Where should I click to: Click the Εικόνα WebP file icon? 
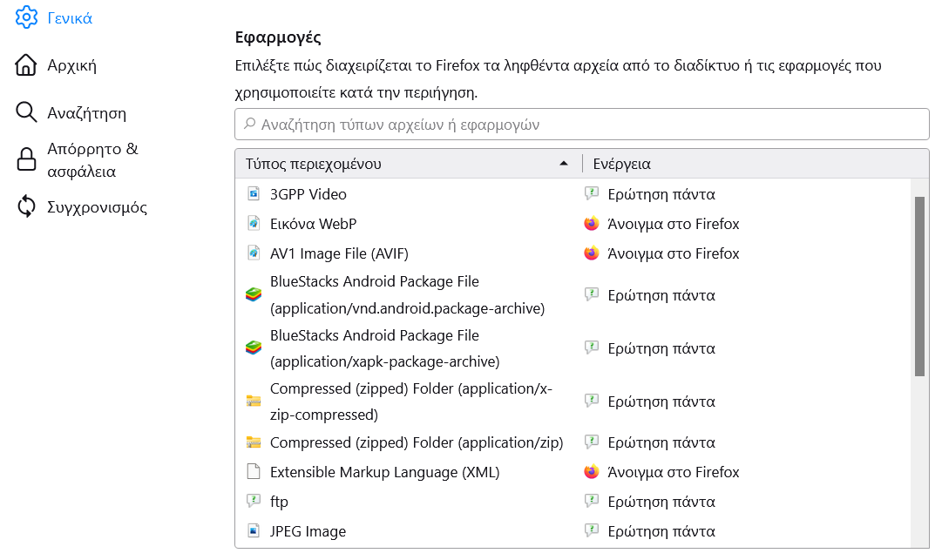click(254, 224)
